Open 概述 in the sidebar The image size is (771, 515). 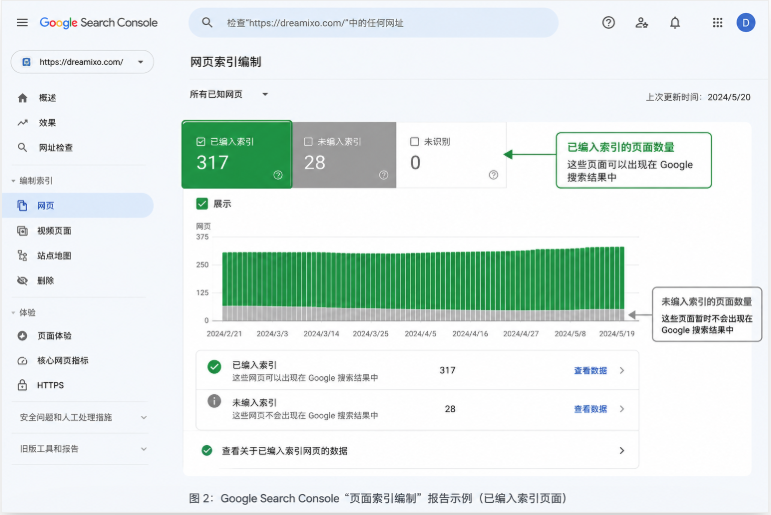(48, 98)
